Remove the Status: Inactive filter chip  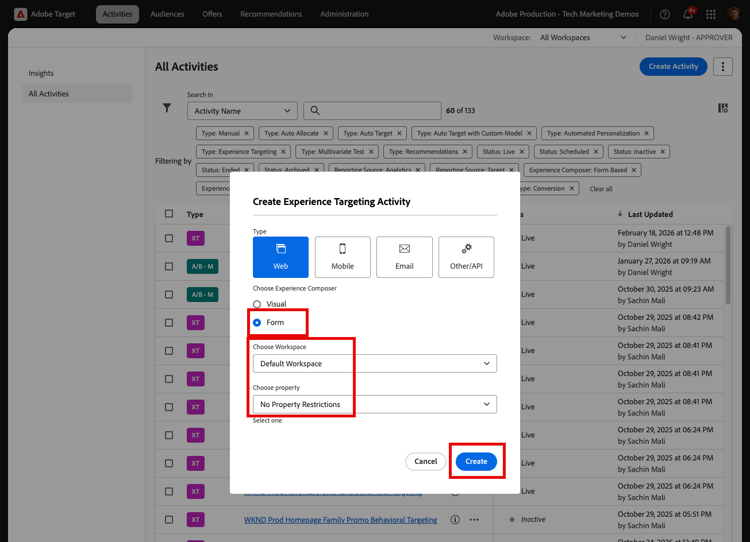point(662,152)
